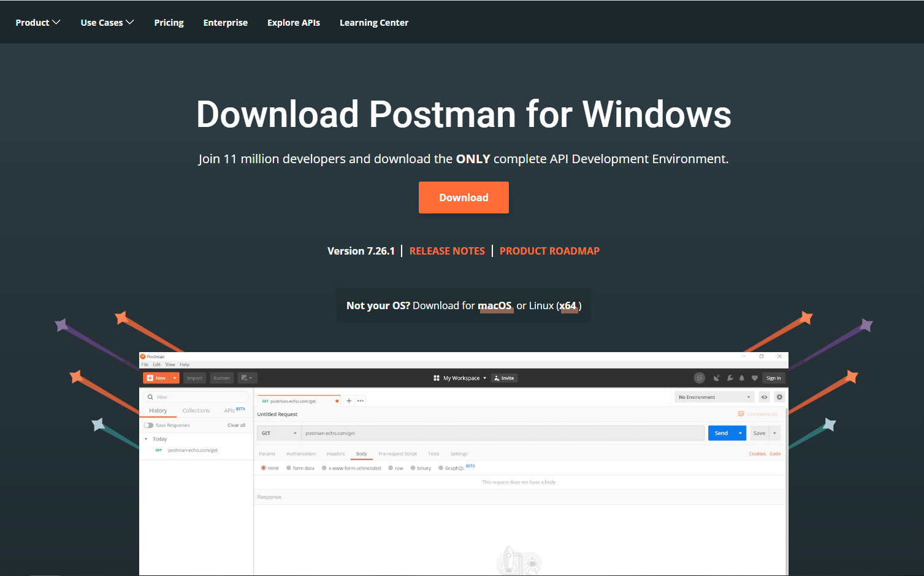
Task: Open the Tests request tab
Action: click(433, 454)
